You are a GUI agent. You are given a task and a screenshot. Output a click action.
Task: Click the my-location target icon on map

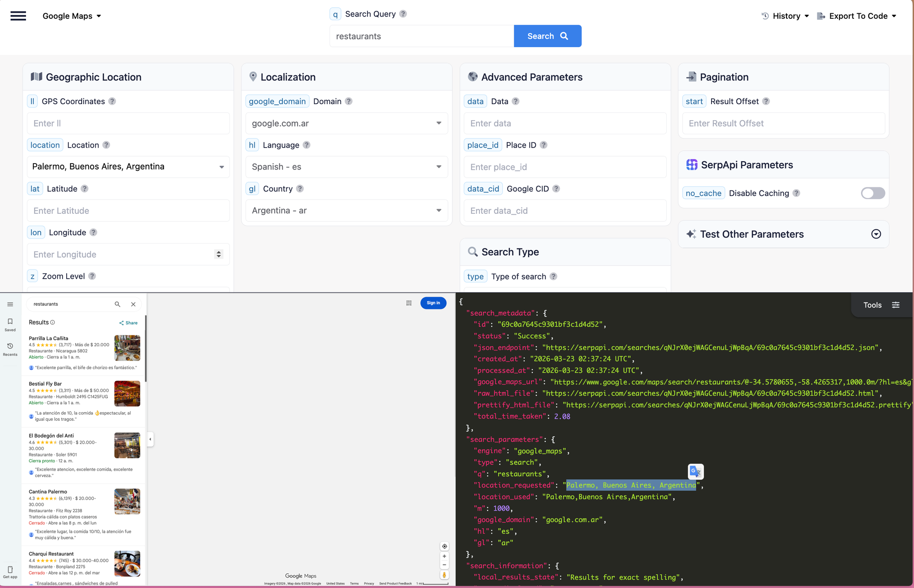click(x=444, y=546)
